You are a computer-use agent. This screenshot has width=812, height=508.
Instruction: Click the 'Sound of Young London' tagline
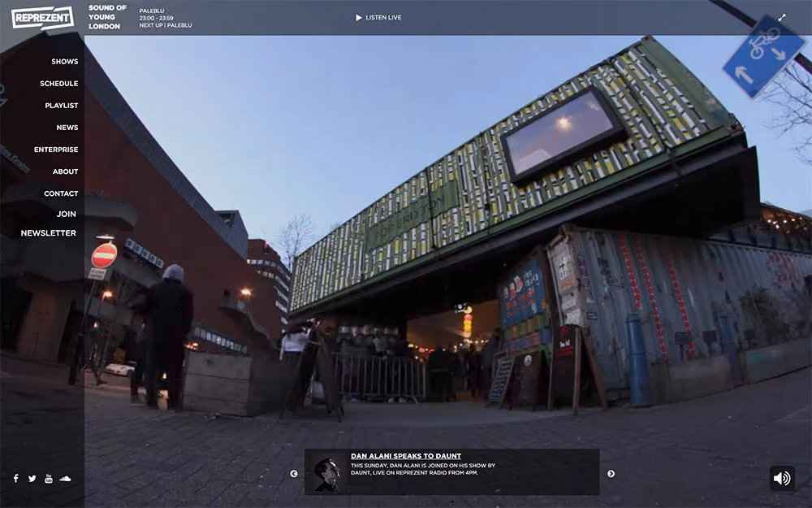point(107,17)
